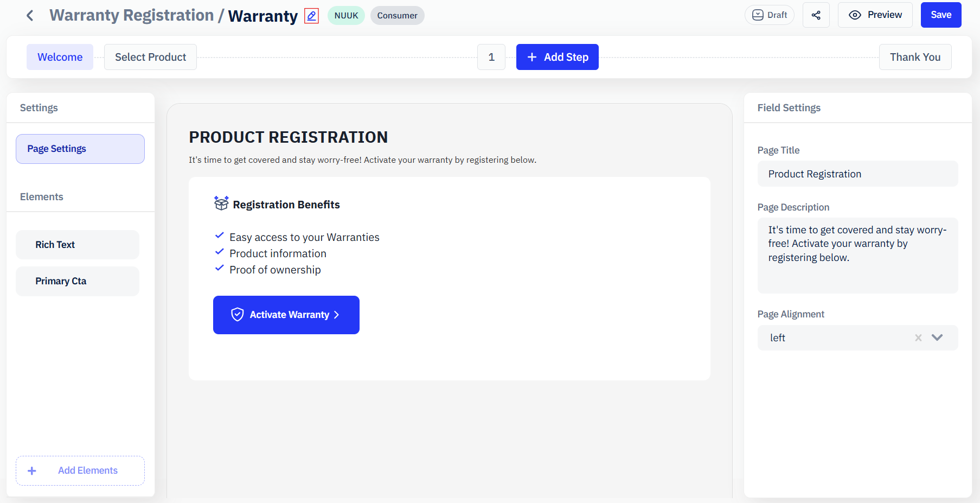Select the Rich Text element
Screen dimensions: 980x503
click(78, 245)
